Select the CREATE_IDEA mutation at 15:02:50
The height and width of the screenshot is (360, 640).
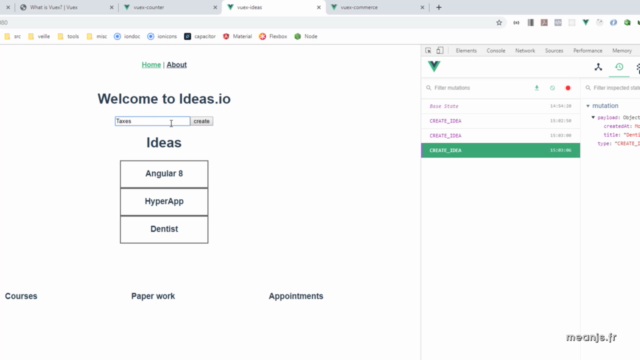tap(500, 121)
